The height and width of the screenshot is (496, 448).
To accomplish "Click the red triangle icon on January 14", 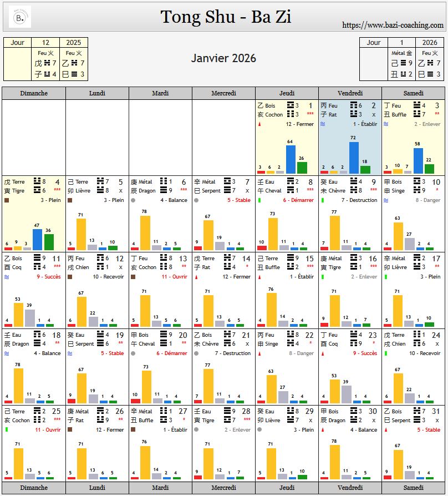I will point(196,277).
